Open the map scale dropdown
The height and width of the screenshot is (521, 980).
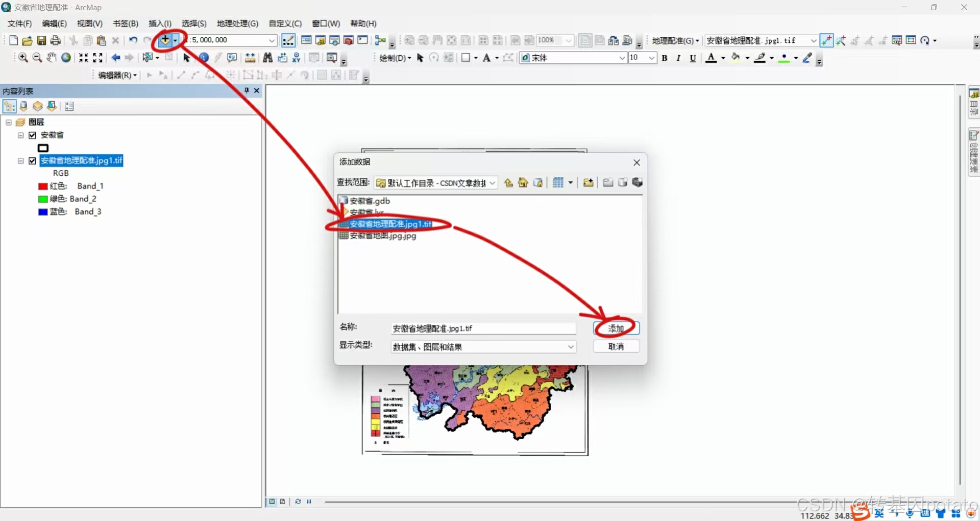click(x=272, y=40)
